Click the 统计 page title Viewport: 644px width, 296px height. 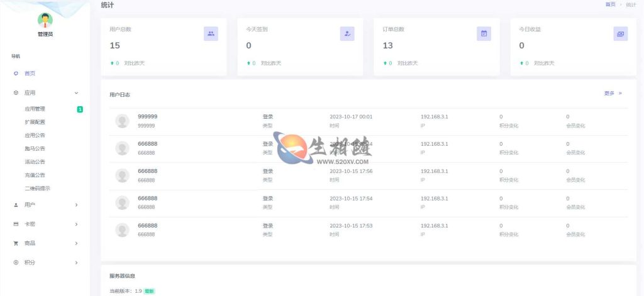(107, 5)
